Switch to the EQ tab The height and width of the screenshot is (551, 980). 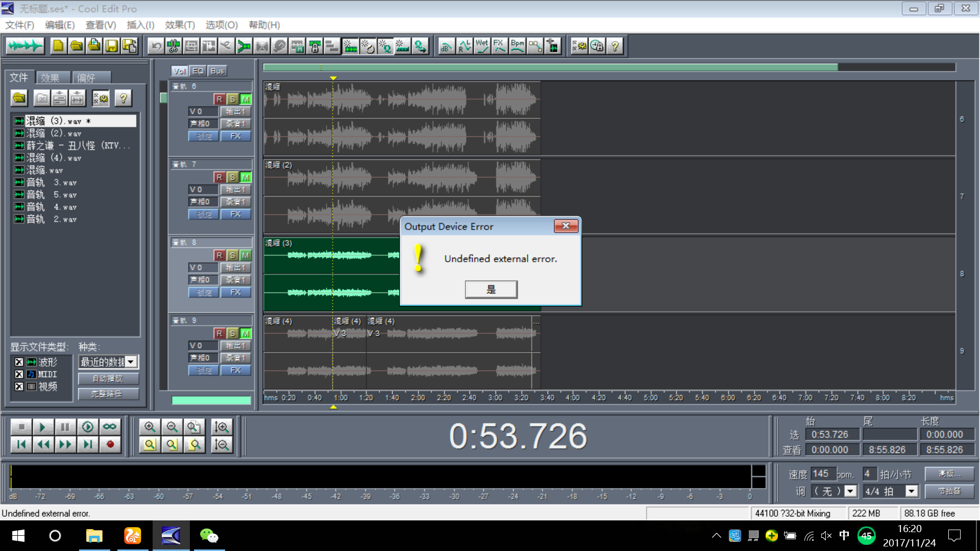coord(198,71)
